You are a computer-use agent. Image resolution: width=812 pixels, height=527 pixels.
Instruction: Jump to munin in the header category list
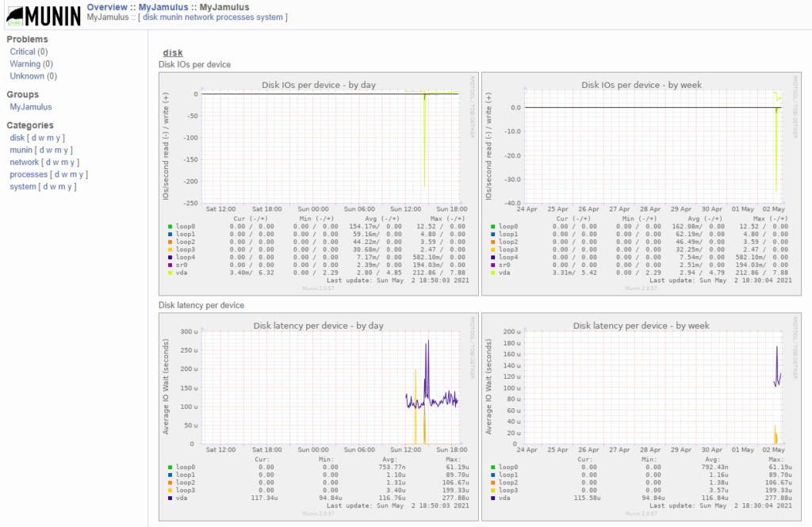click(x=171, y=17)
